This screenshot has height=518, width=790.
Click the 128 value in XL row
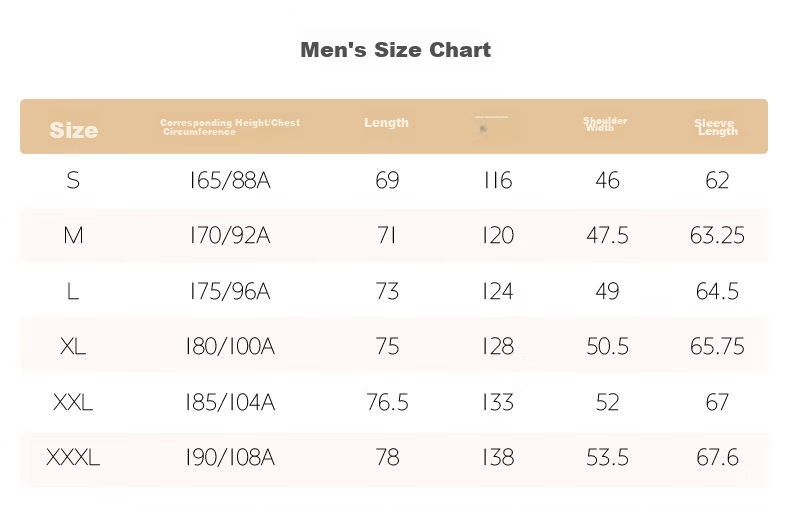(498, 347)
